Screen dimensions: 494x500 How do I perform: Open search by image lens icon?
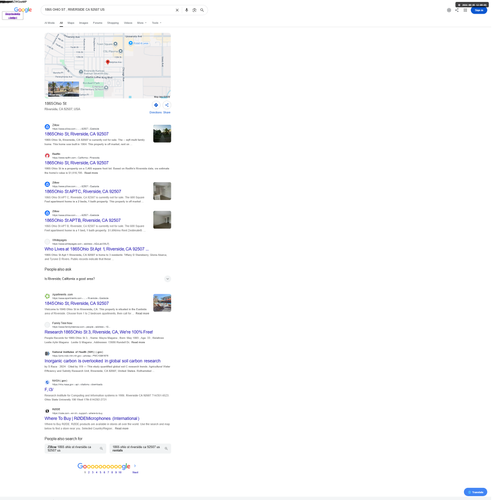pyautogui.click(x=194, y=10)
